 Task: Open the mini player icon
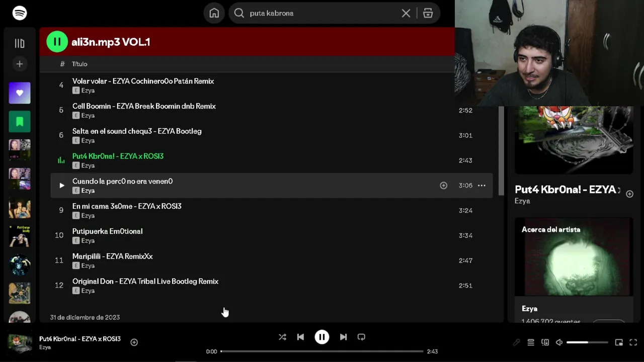(x=619, y=342)
